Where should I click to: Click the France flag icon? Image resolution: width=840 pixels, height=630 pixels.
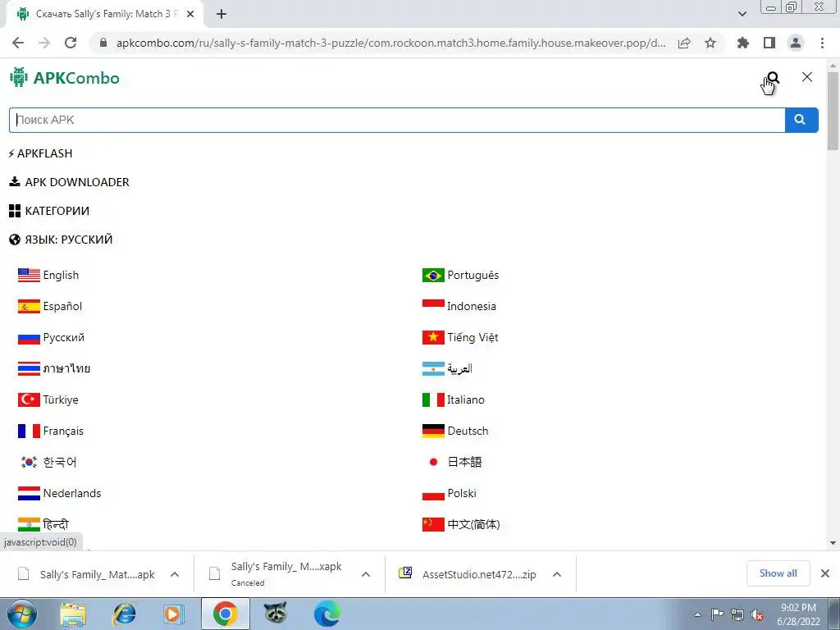click(29, 431)
